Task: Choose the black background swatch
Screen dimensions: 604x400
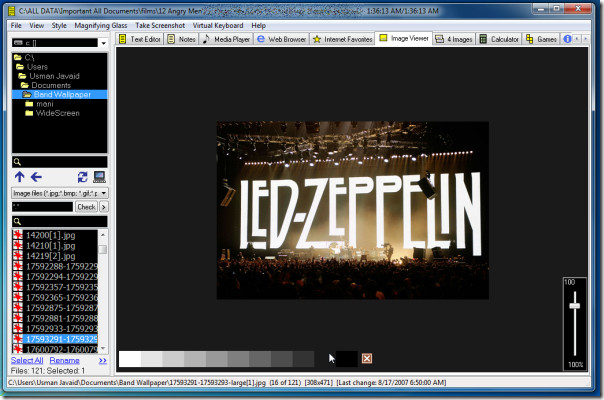Action: tap(347, 359)
